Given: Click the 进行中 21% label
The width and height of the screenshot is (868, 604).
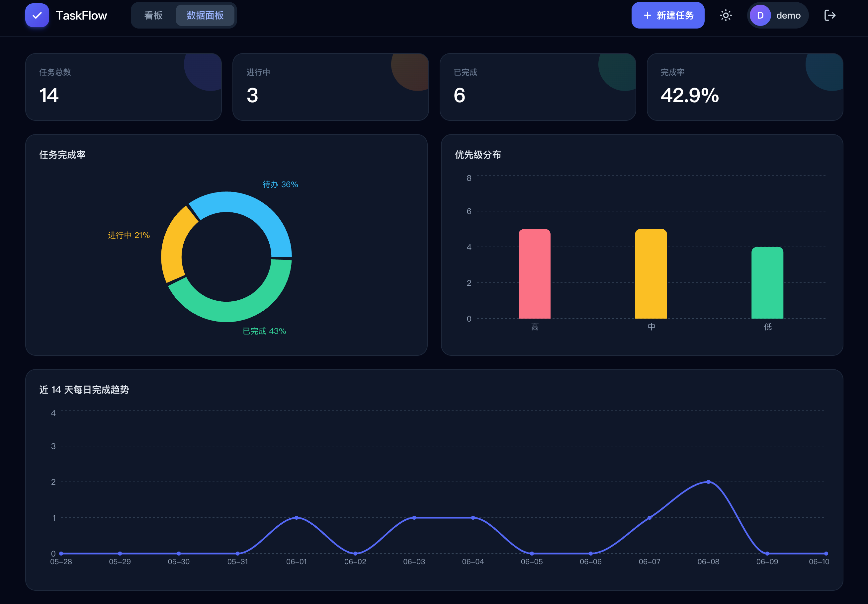Looking at the screenshot, I should tap(129, 235).
